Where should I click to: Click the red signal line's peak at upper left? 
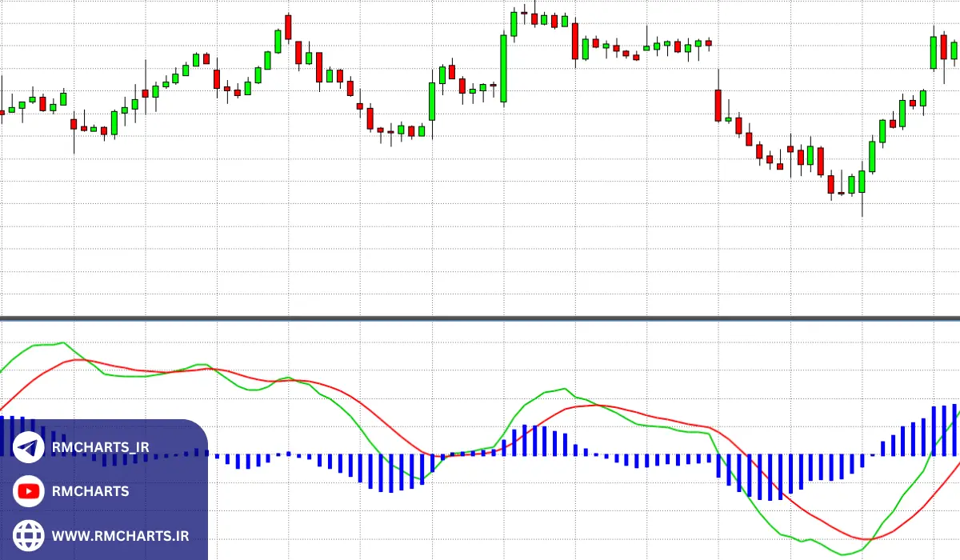click(x=78, y=360)
